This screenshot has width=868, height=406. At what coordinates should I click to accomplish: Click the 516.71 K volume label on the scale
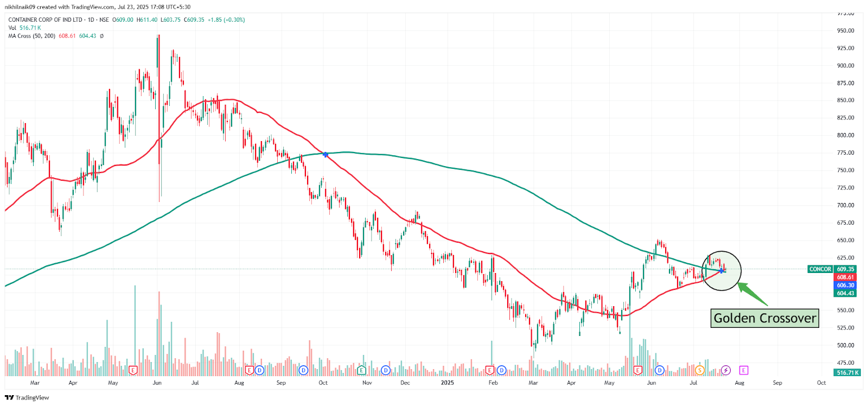[847, 373]
